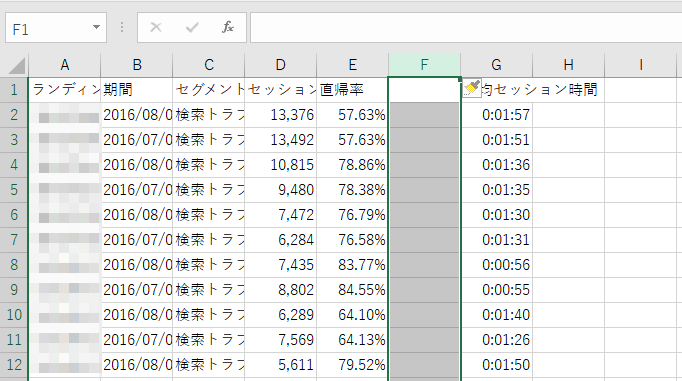Click sessions cell 13,376
The image size is (682, 381).
281,115
